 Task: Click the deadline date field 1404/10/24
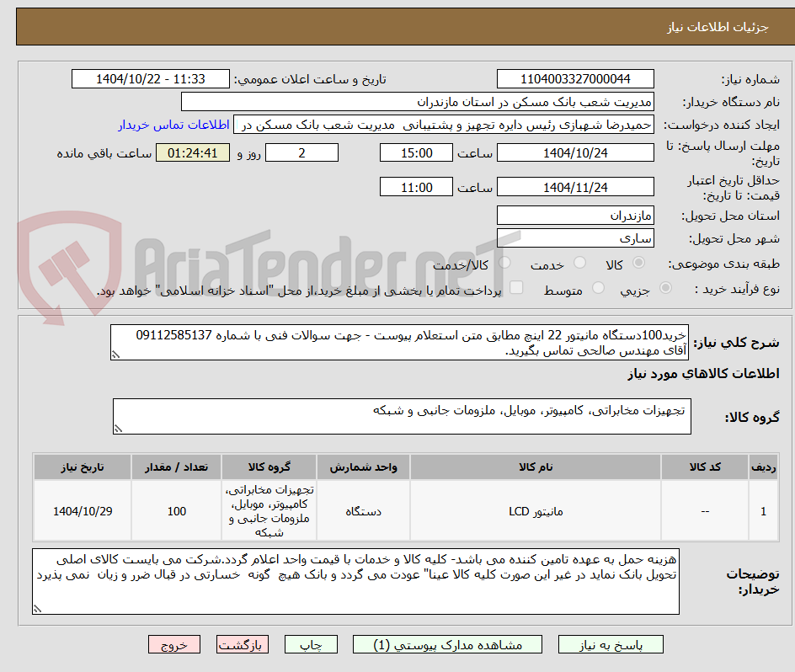pos(575,152)
